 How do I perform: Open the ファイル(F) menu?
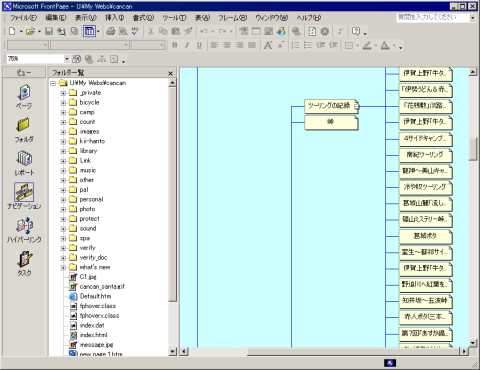click(23, 18)
